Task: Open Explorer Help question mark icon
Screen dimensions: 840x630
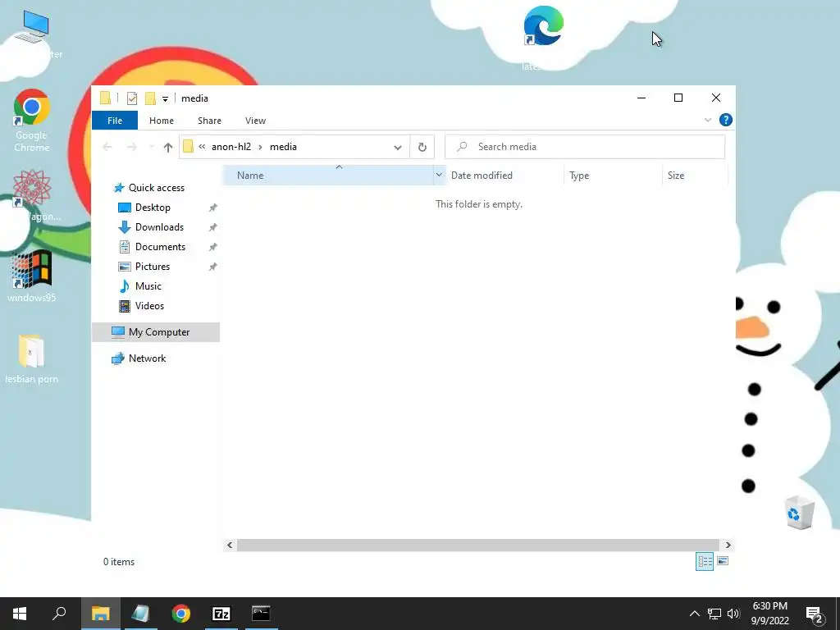Action: point(726,120)
